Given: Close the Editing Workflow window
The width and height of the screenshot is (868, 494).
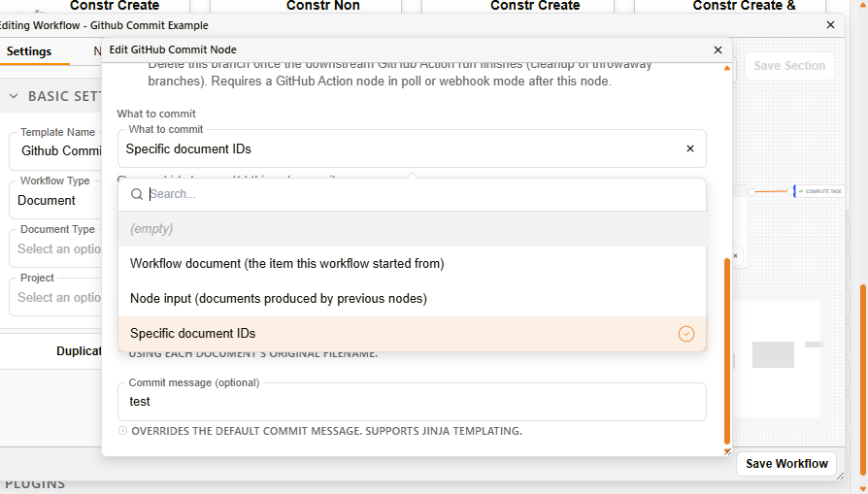Looking at the screenshot, I should coord(830,25).
